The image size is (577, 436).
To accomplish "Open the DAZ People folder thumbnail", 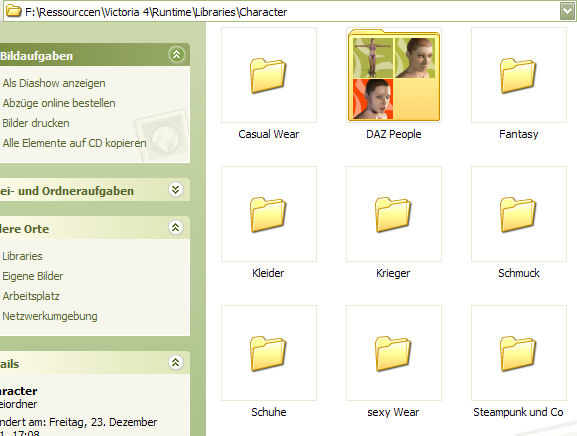I will pos(393,75).
